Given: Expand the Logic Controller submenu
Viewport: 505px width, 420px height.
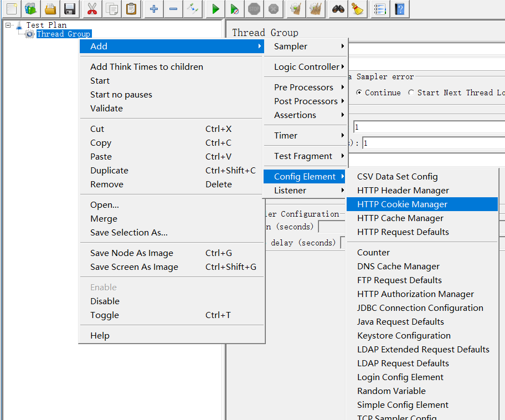Looking at the screenshot, I should tap(305, 67).
